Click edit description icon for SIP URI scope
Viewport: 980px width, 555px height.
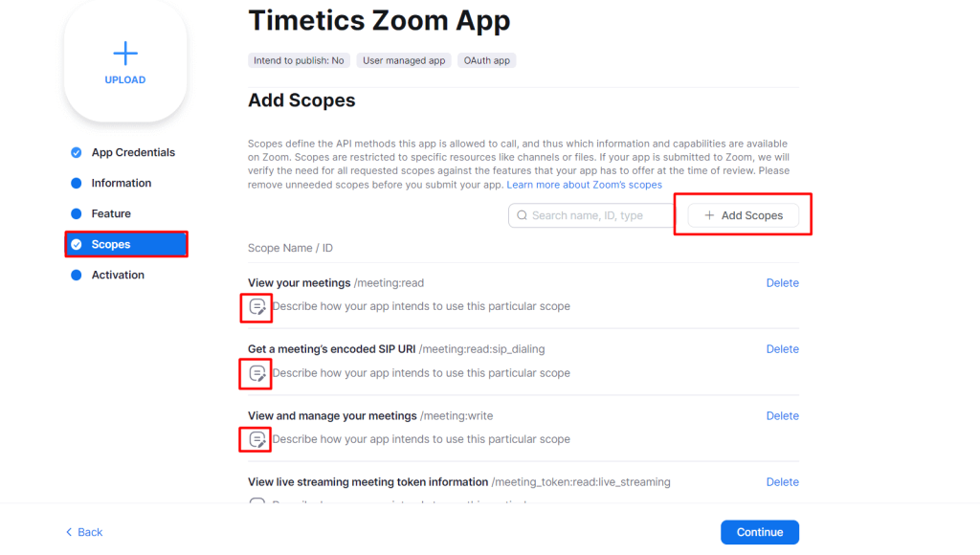(256, 374)
